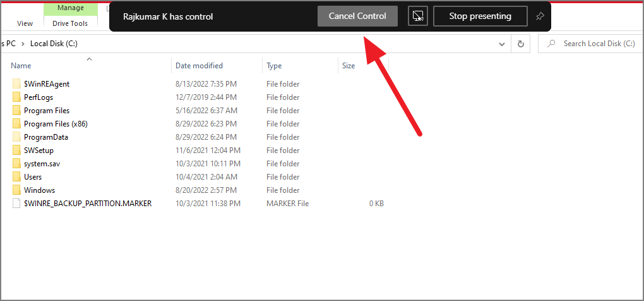Select the Windows folder icon

(x=16, y=190)
